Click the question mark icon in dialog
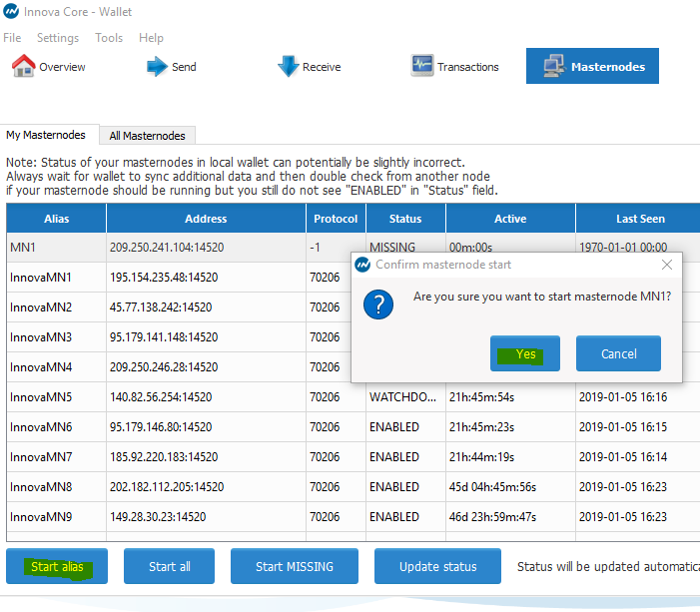 click(x=378, y=305)
